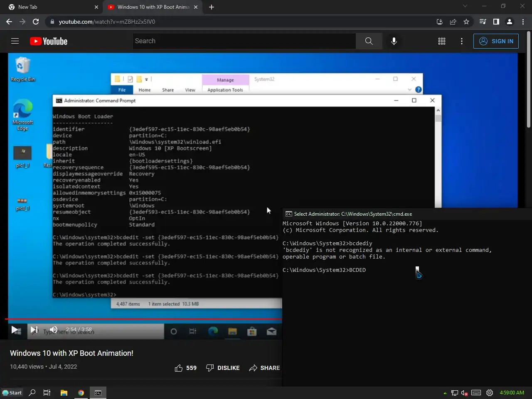Click the 4:59:00 AM clock
The width and height of the screenshot is (532, 399).
(512, 393)
